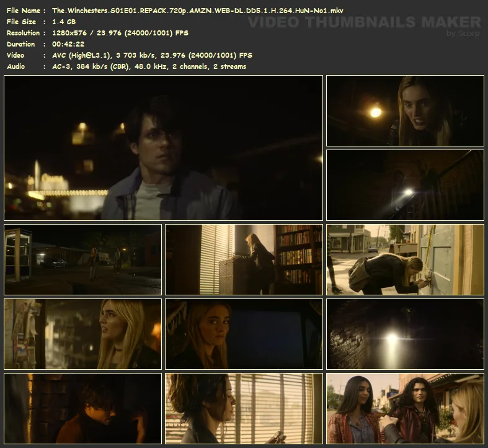Image resolution: width=488 pixels, height=448 pixels.
Task: Select thumbnail of curly-haired man in orange jacket
Action: point(83,408)
